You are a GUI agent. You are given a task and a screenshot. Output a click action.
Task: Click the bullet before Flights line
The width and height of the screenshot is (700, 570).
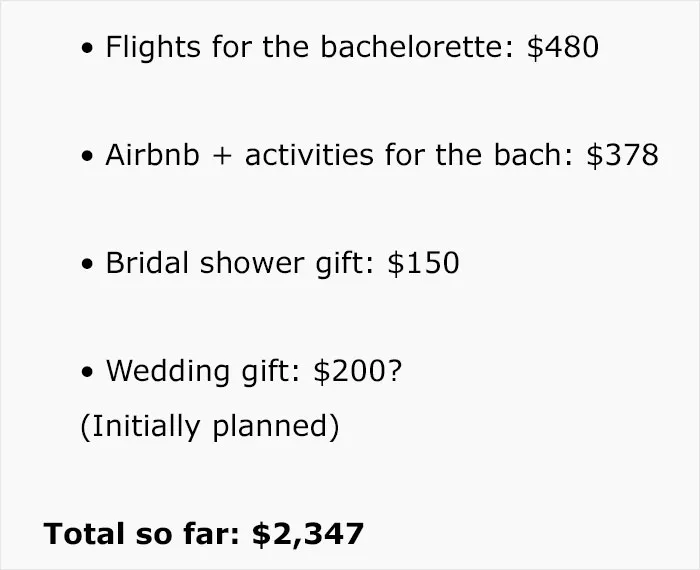88,48
